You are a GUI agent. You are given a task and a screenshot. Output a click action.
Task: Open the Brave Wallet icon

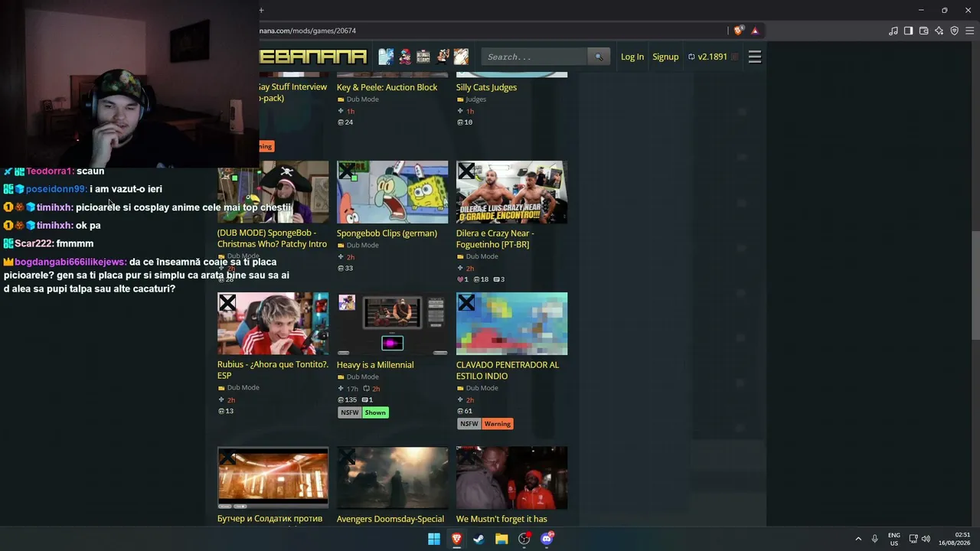coord(923,31)
